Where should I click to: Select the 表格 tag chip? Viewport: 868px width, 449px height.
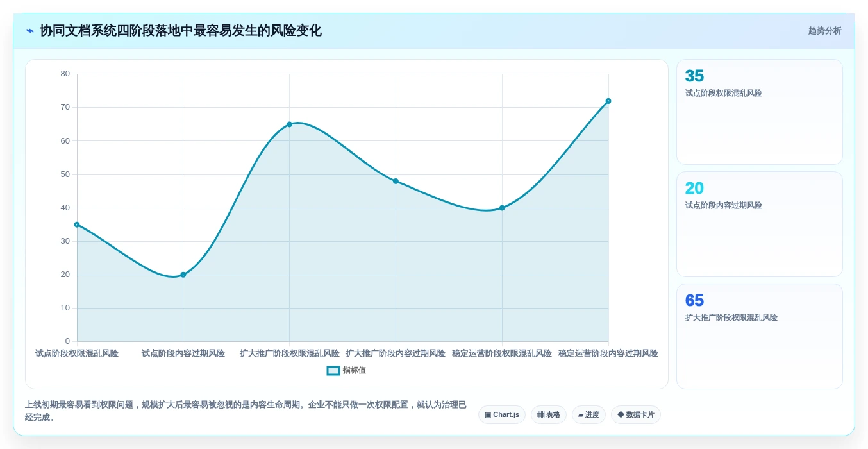[x=549, y=415]
